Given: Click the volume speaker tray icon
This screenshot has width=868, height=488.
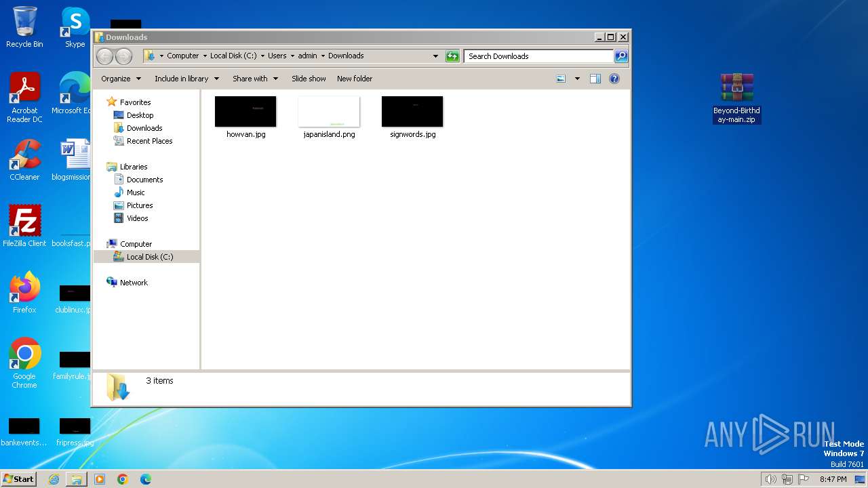Looking at the screenshot, I should tap(770, 479).
